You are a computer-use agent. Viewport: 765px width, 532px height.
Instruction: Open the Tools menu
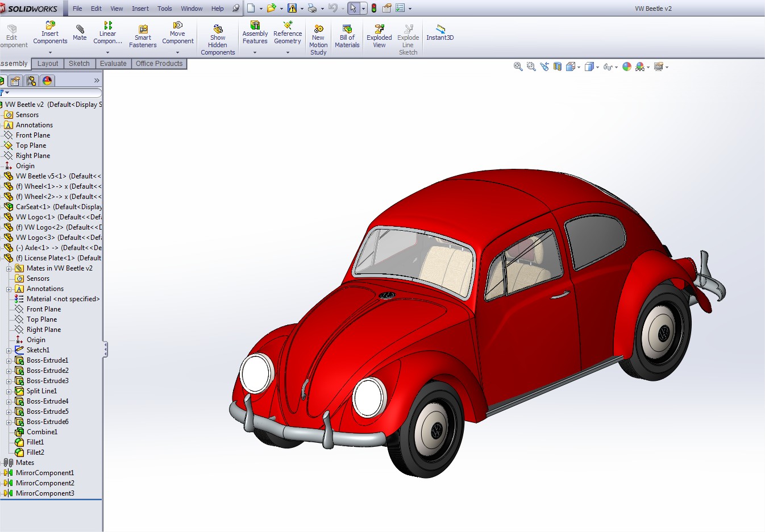pos(165,9)
